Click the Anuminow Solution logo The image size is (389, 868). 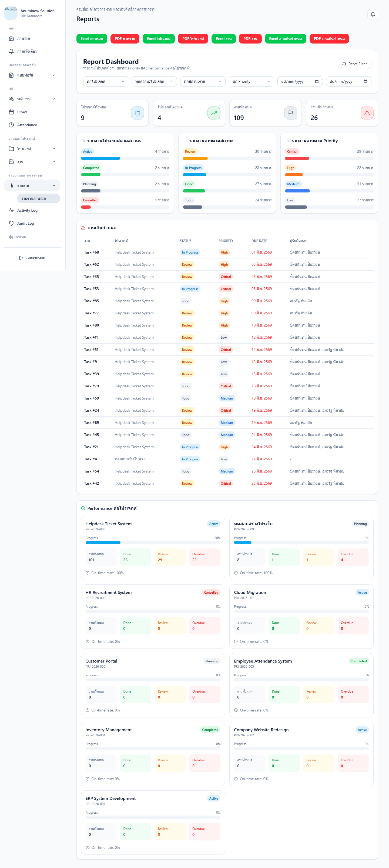(x=11, y=13)
